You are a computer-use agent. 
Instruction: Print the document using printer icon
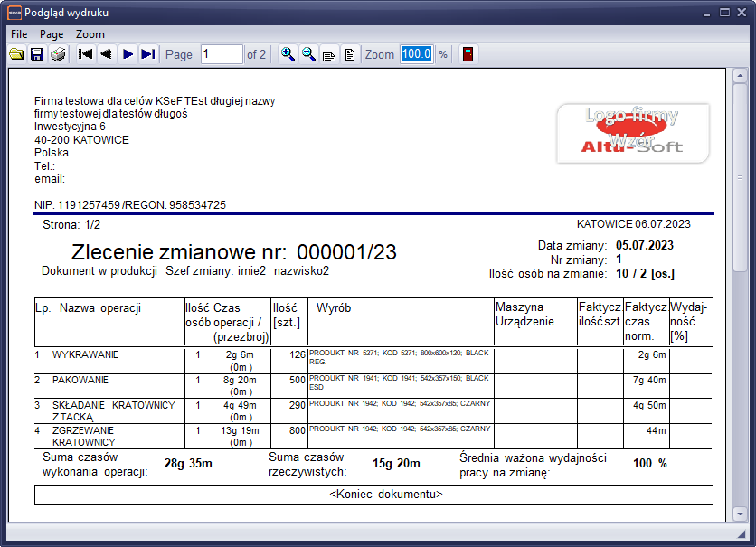(58, 54)
